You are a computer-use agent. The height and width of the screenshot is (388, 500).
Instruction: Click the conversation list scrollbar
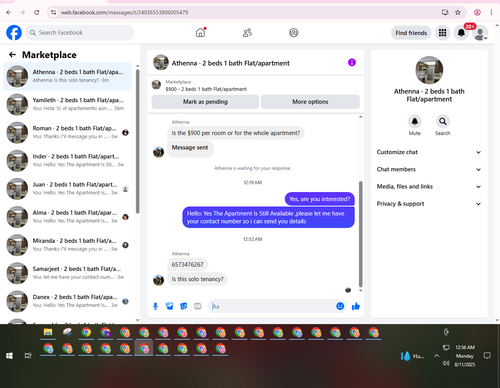(x=137, y=141)
